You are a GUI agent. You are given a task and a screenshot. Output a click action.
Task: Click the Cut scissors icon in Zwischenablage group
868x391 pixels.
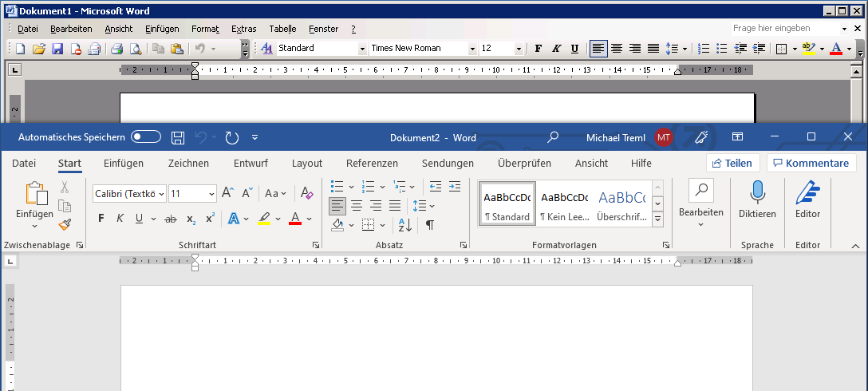tap(65, 188)
